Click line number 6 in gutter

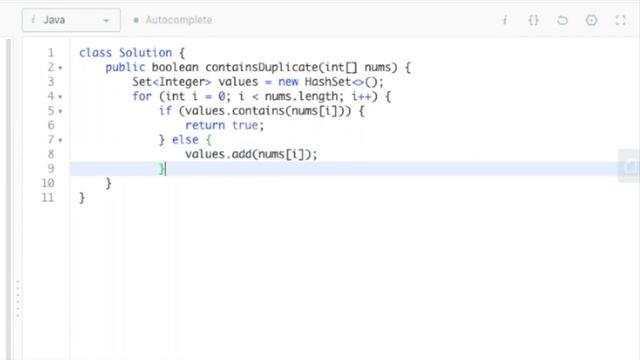[x=51, y=125]
